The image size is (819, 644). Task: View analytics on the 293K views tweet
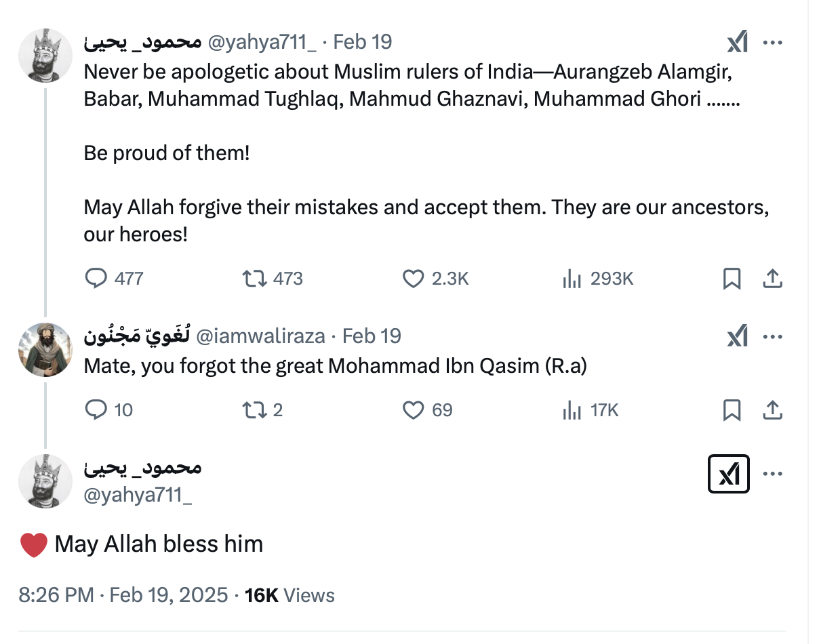[572, 279]
